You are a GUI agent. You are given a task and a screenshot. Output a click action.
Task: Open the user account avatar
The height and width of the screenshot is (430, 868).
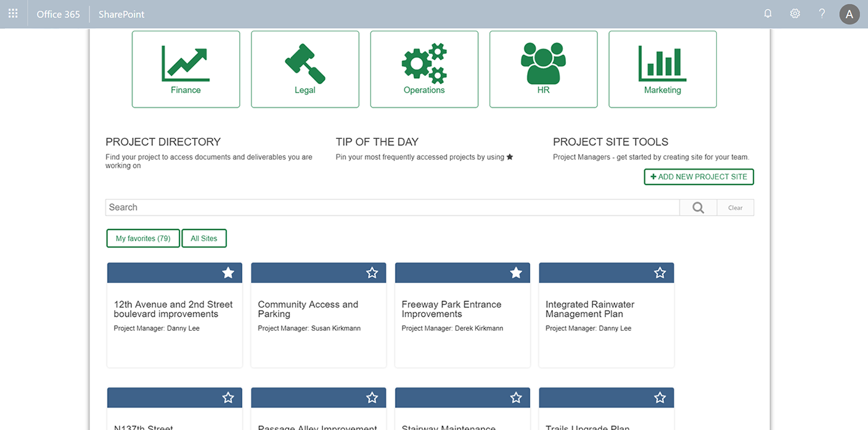coord(849,14)
